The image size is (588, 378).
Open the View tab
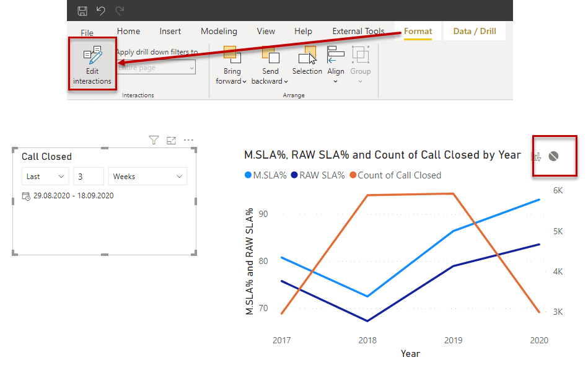pos(266,31)
